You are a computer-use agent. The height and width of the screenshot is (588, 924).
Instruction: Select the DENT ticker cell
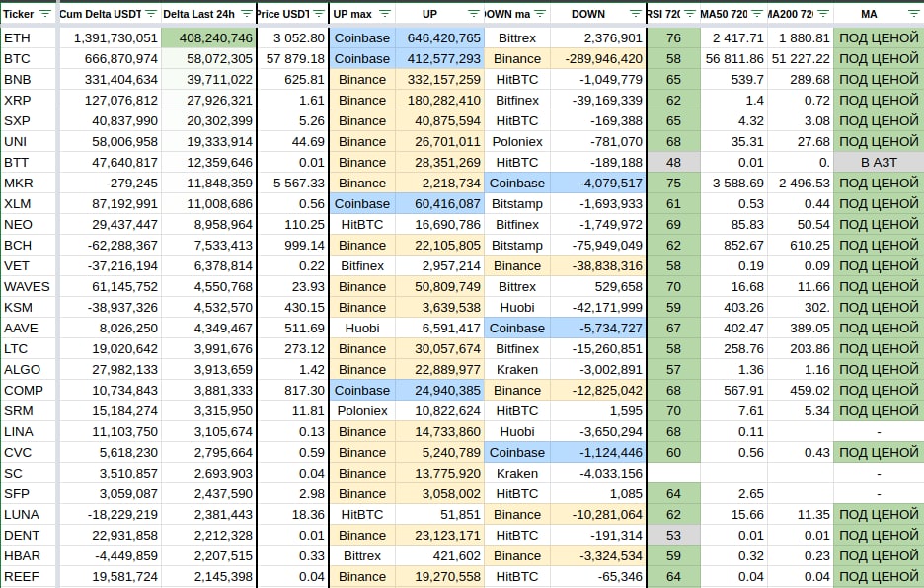29,536
